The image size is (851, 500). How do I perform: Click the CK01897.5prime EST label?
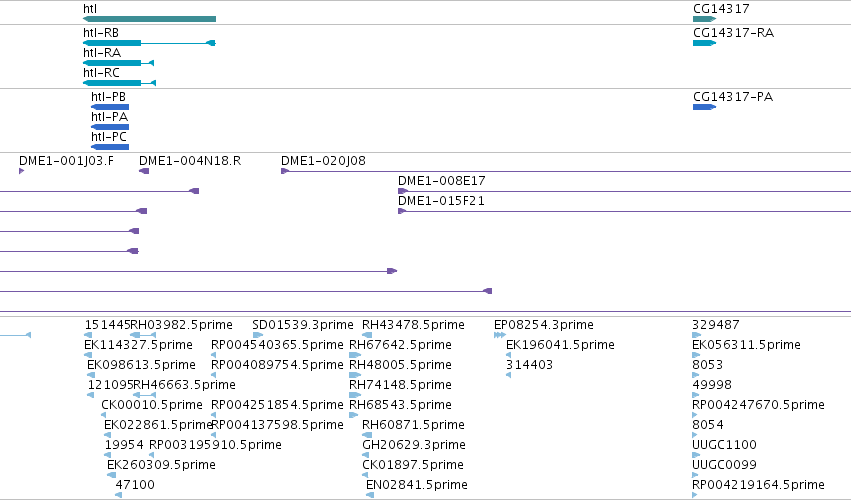[x=413, y=465]
